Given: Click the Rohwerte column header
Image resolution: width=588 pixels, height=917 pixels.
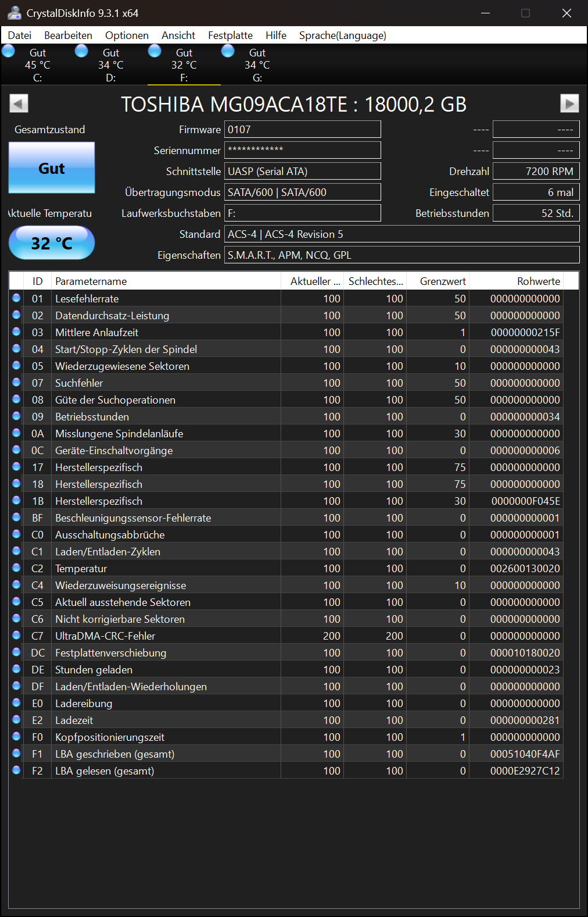Looking at the screenshot, I should click(517, 281).
